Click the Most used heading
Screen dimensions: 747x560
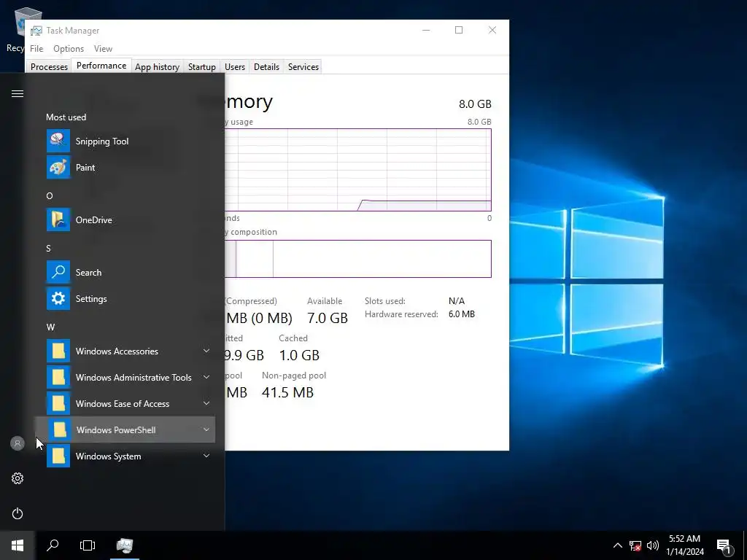[66, 117]
